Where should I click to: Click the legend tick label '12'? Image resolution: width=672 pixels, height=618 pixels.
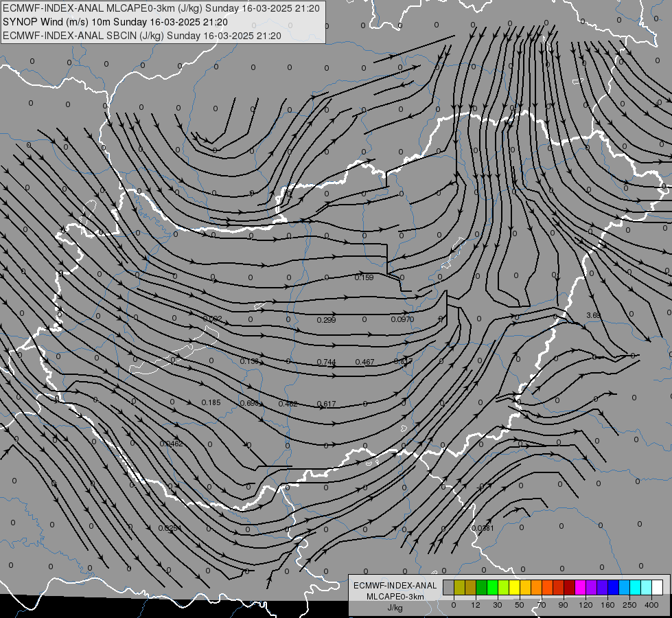[476, 605]
